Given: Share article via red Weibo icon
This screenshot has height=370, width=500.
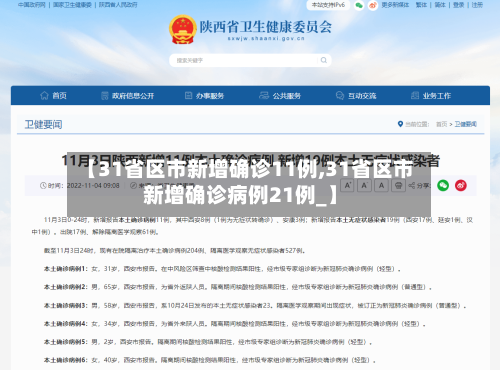Looking at the screenshot, I should (x=461, y=185).
